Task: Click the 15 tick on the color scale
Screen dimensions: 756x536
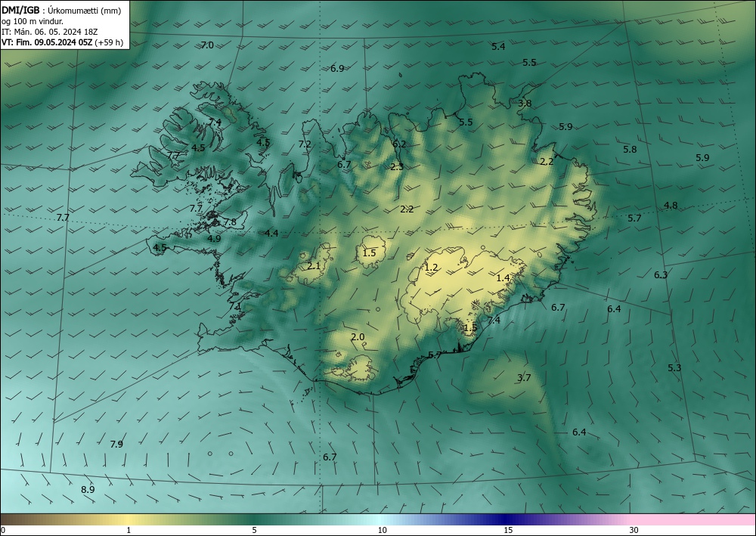Action: 508,530
